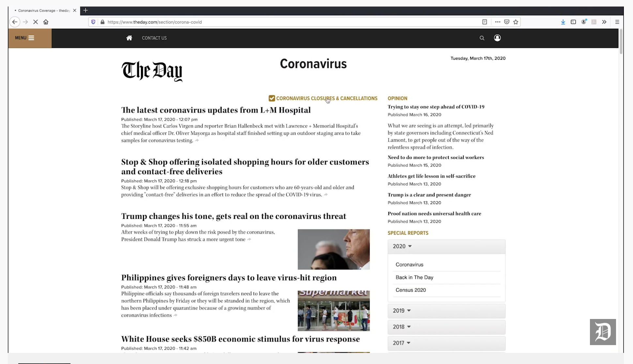Click the Closures & Cancellations checkbox icon
Screen dimensions: 633x364
(271, 98)
